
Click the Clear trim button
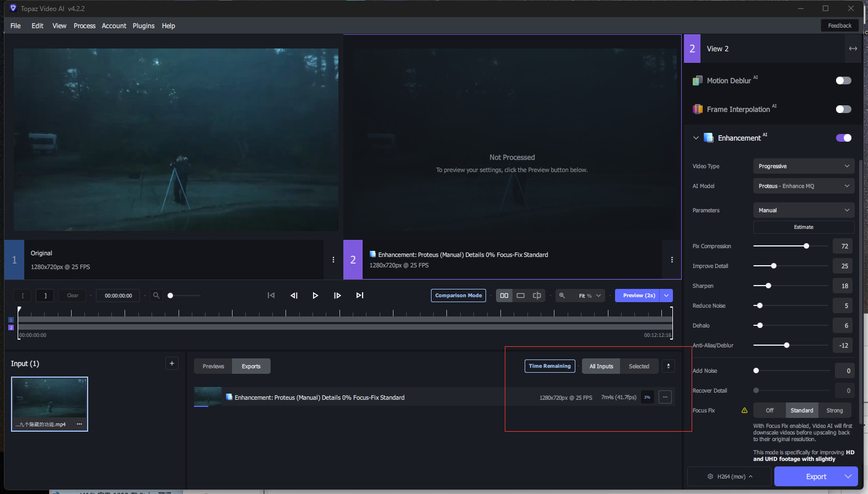pos(73,296)
